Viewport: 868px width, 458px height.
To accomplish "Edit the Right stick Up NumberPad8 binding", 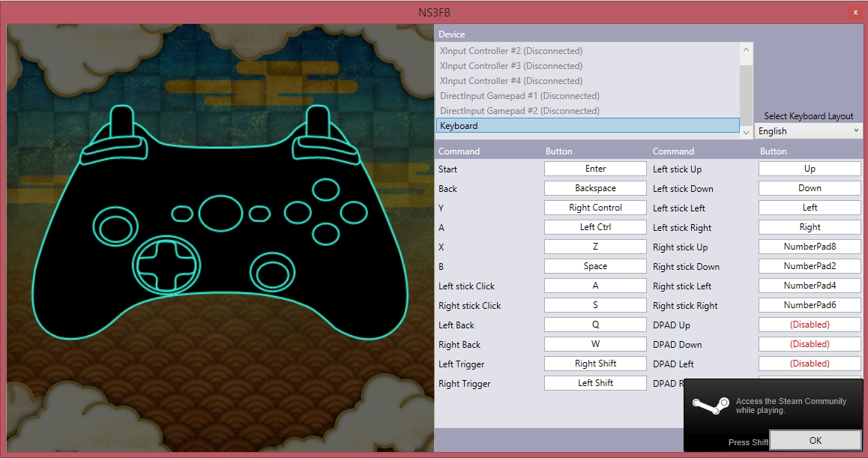I will [x=810, y=247].
